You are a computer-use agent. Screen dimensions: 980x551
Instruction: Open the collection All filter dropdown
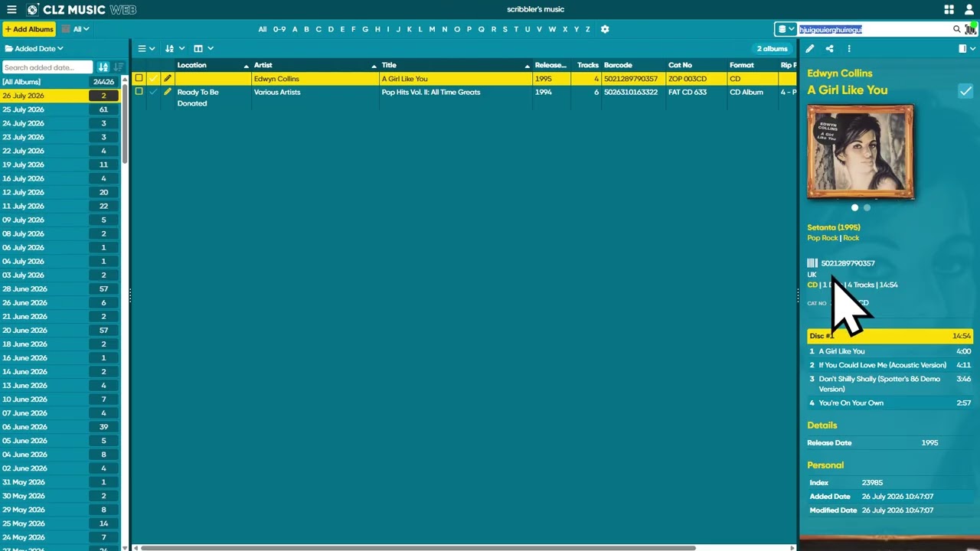[x=76, y=29]
